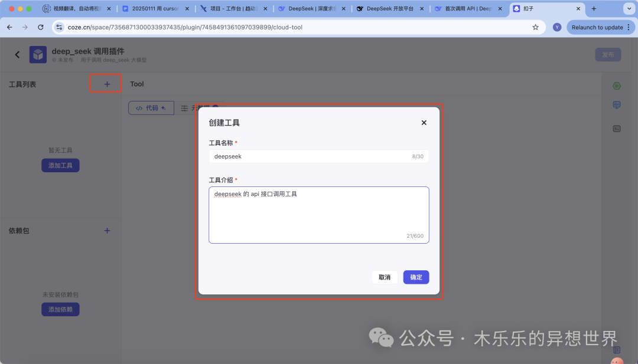This screenshot has height=364, width=638.
Task: Expand the browser tab search dropdown arrow
Action: pos(628,9)
